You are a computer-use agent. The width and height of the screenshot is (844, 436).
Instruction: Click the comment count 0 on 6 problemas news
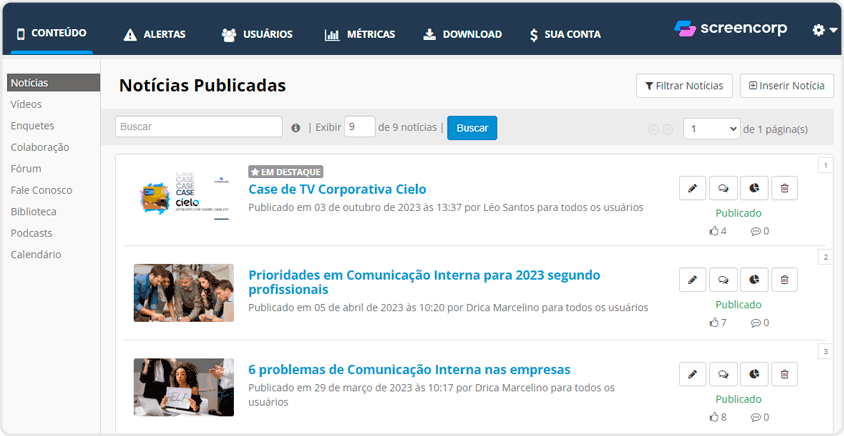click(760, 417)
